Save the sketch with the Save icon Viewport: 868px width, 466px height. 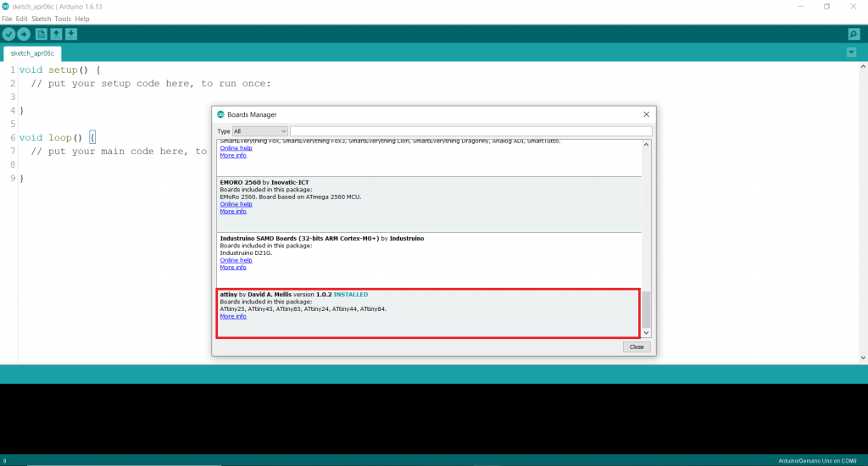(71, 34)
